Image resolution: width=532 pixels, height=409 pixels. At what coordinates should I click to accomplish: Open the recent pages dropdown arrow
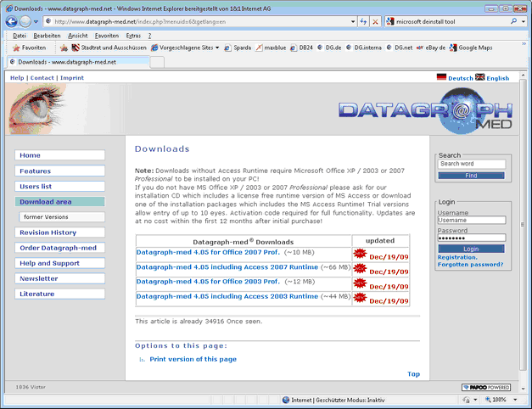click(x=36, y=22)
